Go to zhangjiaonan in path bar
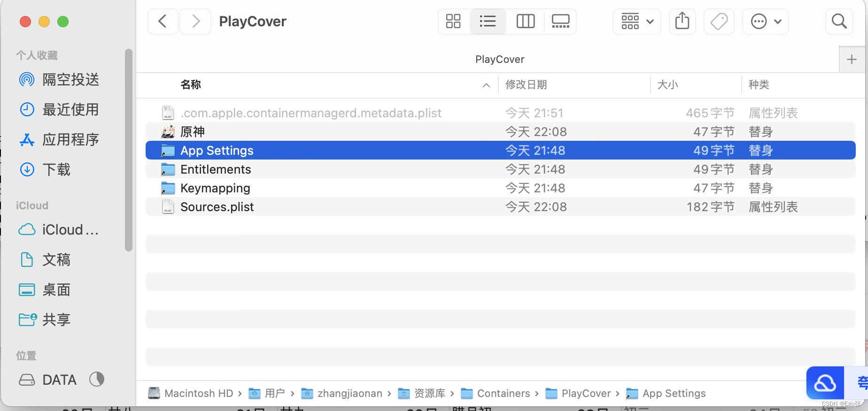 coord(341,393)
